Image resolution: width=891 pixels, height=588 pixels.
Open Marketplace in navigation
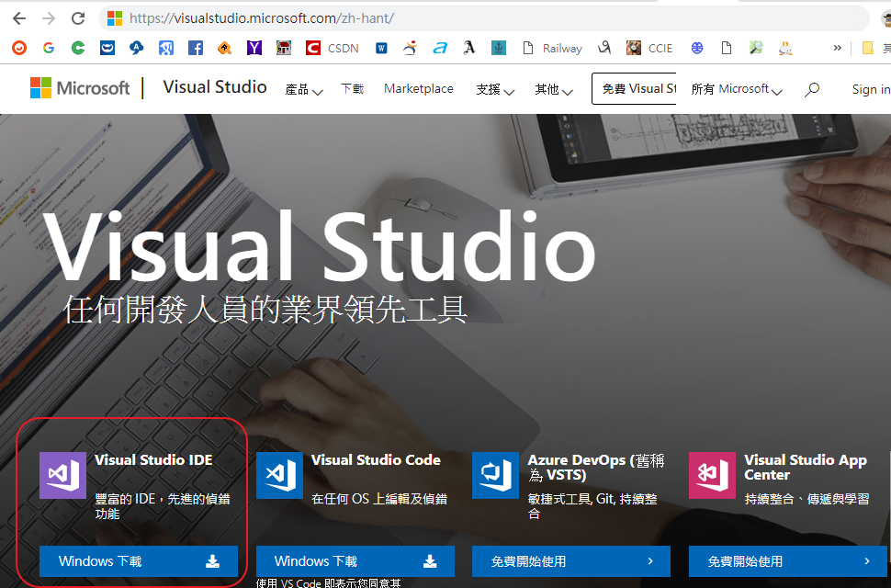[x=419, y=88]
